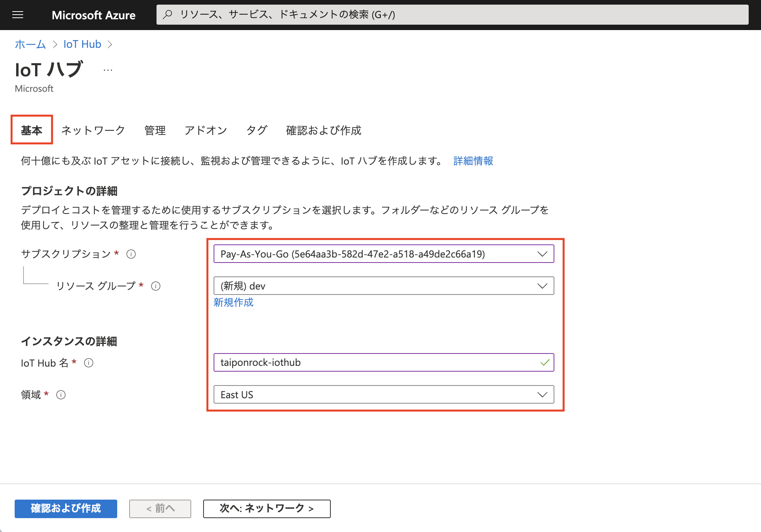The image size is (761, 532).
Task: Click the search magnifier icon
Action: click(168, 15)
